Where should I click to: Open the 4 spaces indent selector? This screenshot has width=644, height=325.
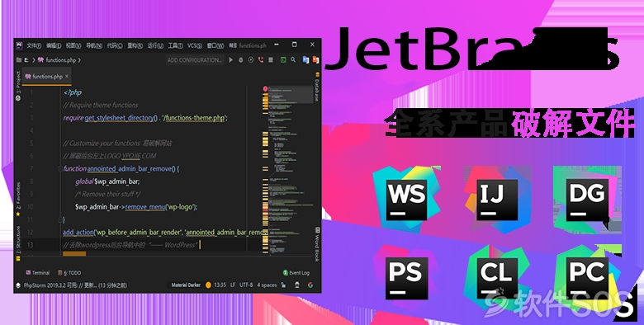267,285
